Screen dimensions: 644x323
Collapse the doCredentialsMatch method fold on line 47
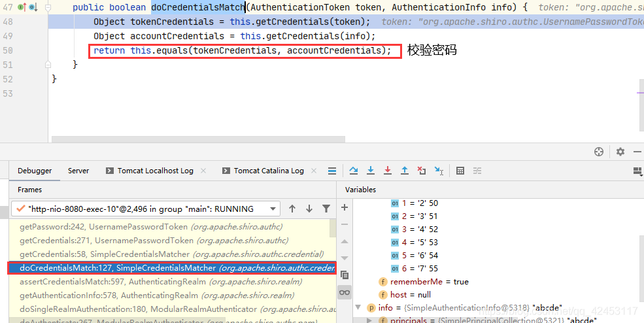[48, 7]
